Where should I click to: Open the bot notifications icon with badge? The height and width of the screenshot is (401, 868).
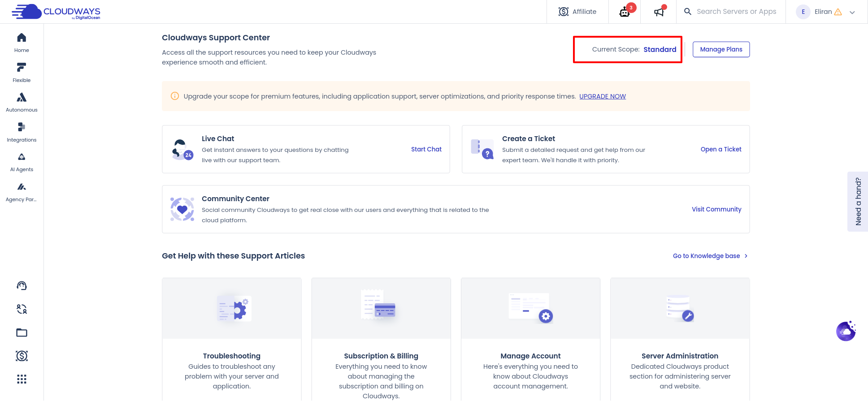(625, 12)
